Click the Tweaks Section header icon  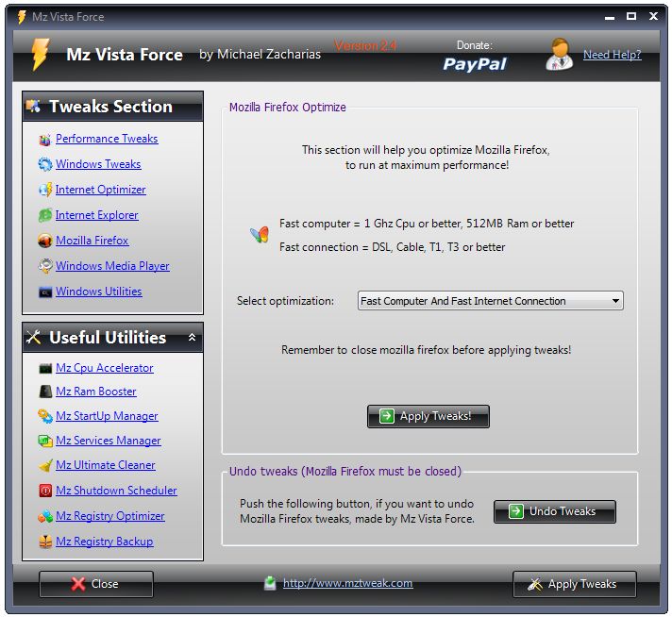tap(33, 107)
